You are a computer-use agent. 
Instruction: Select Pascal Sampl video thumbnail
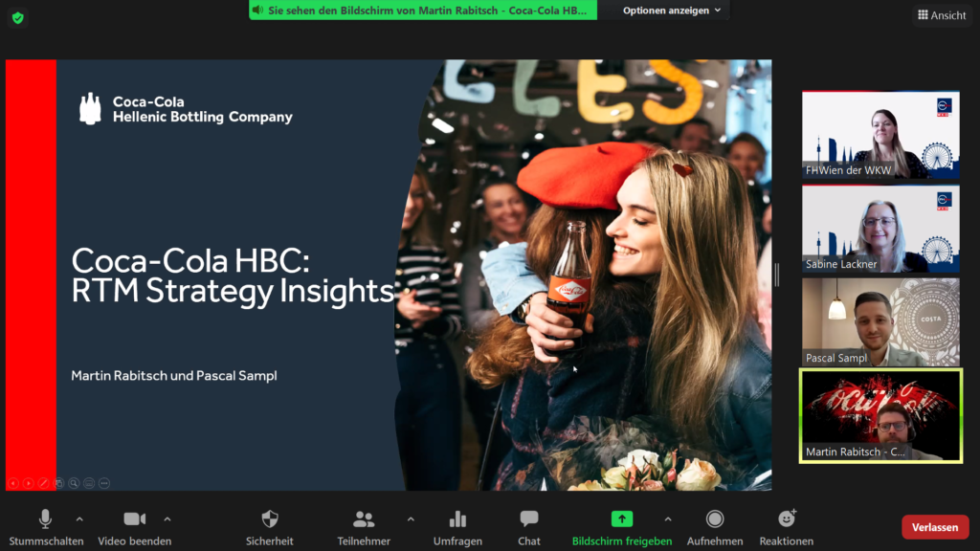pyautogui.click(x=880, y=322)
